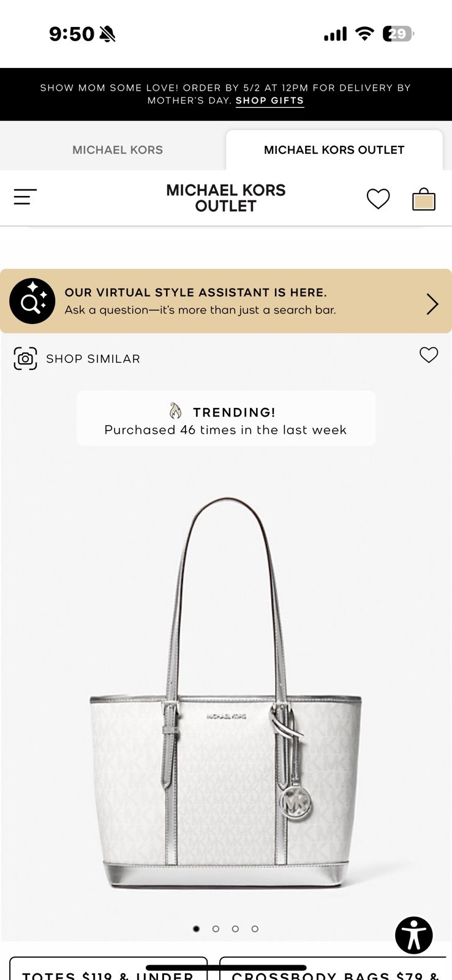Switch to the Michael Kors tab
The height and width of the screenshot is (980, 452).
tap(118, 150)
